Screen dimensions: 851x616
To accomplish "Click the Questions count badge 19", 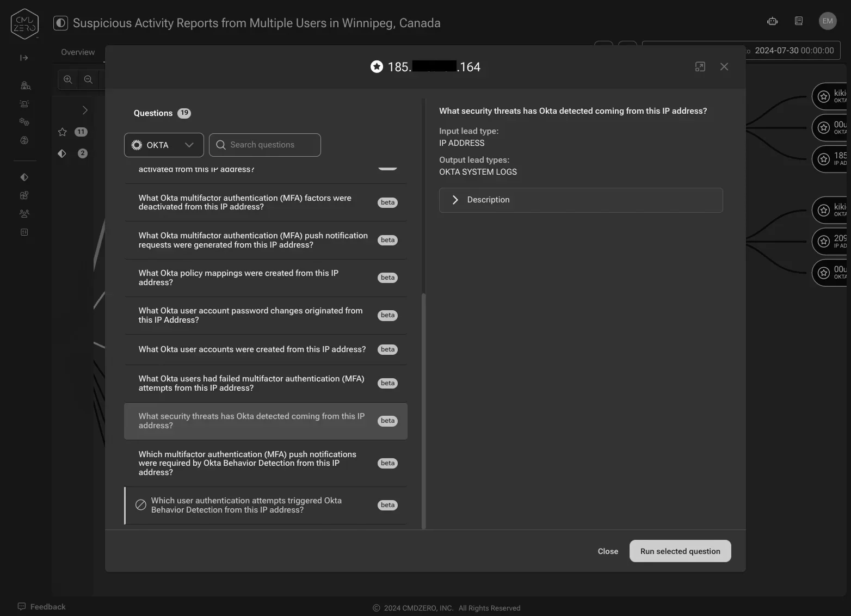I will (184, 113).
